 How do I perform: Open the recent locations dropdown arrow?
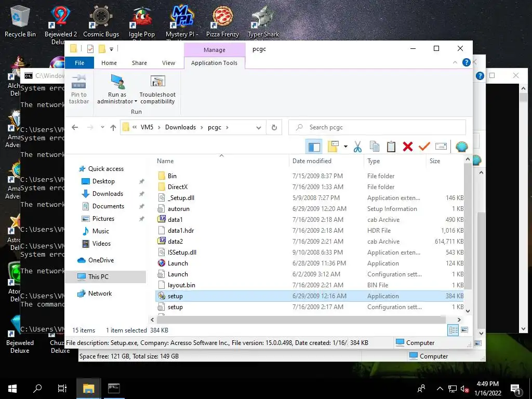102,127
